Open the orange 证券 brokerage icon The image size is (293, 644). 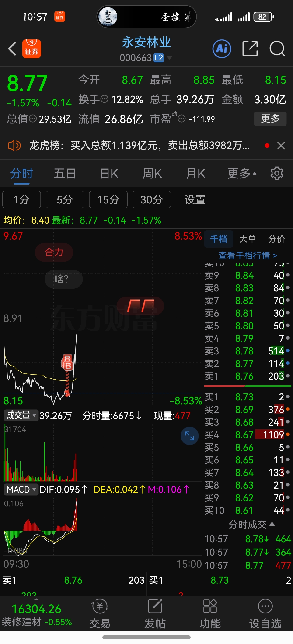31,49
